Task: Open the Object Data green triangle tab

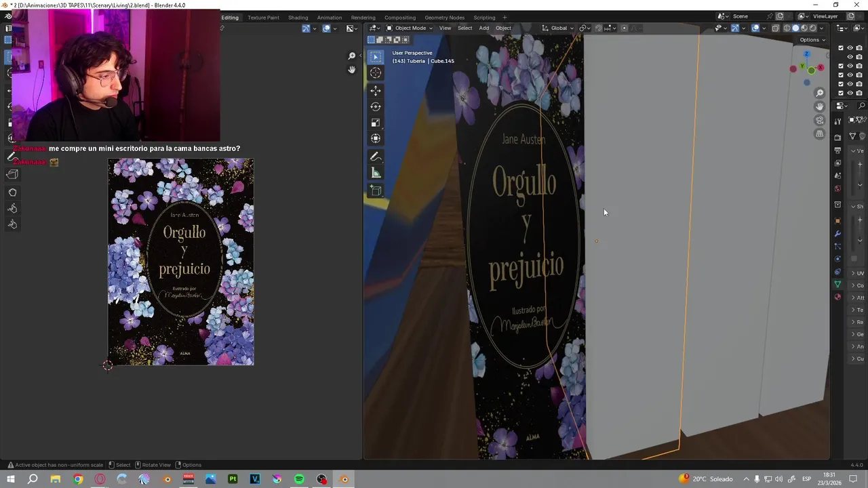Action: (837, 284)
